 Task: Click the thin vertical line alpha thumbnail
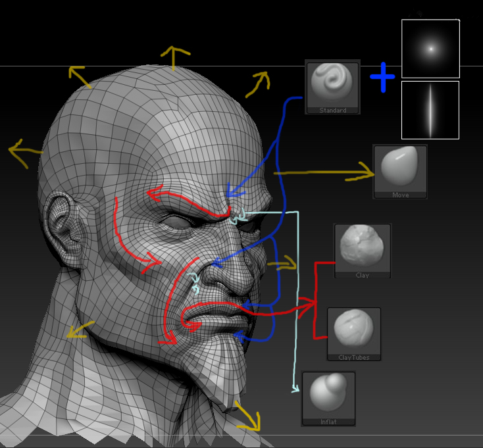[430, 111]
